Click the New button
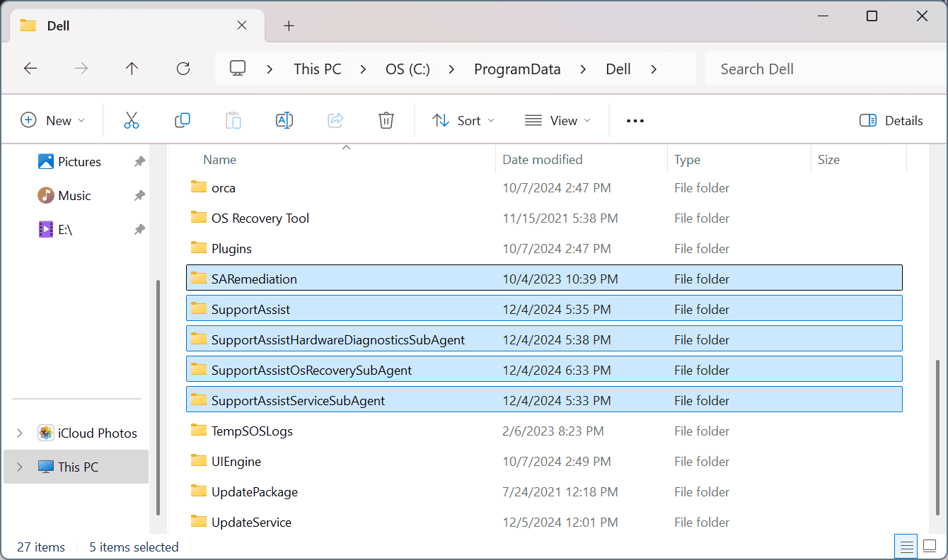 (x=53, y=121)
